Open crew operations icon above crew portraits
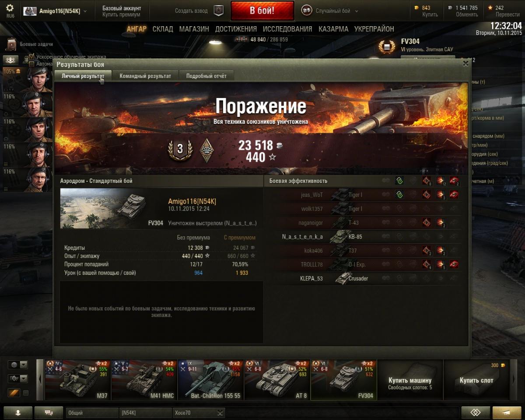This screenshot has height=420, width=525. pyautogui.click(x=11, y=60)
